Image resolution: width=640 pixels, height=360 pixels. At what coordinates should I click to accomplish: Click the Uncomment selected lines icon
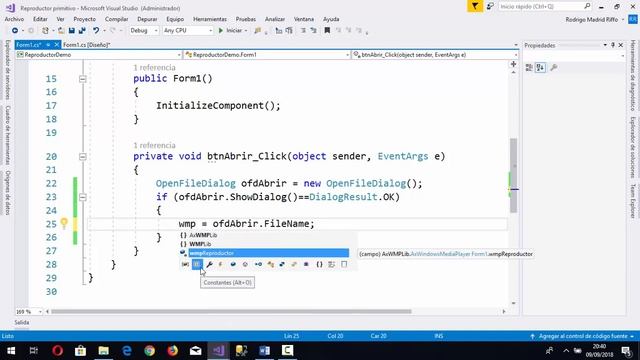(x=313, y=31)
